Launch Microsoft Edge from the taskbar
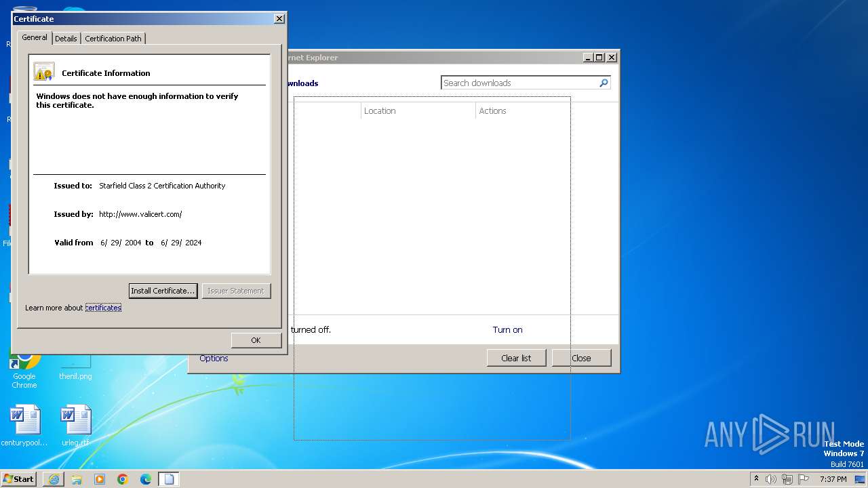This screenshot has height=488, width=868. (146, 479)
